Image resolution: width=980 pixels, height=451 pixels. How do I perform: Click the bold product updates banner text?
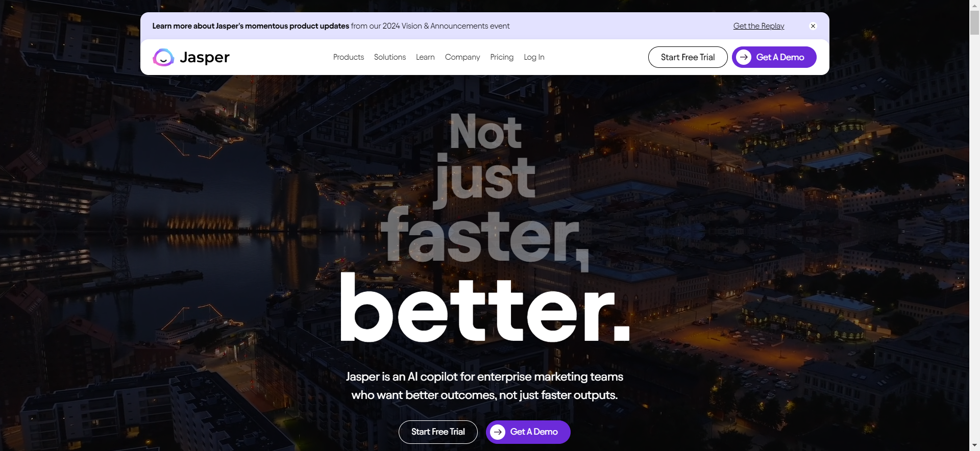[x=251, y=26]
